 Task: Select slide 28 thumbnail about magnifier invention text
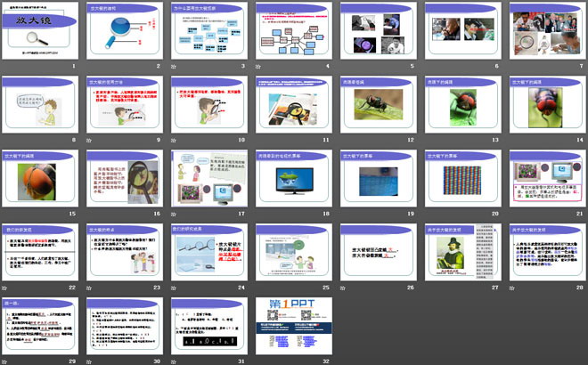[548, 252]
